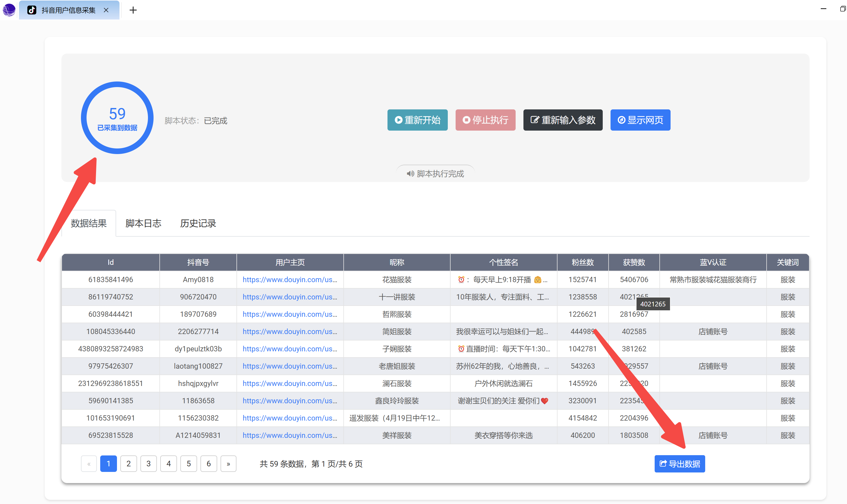Click the 显示网页 show webpage button
Image resolution: width=847 pixels, height=504 pixels.
pyautogui.click(x=640, y=120)
